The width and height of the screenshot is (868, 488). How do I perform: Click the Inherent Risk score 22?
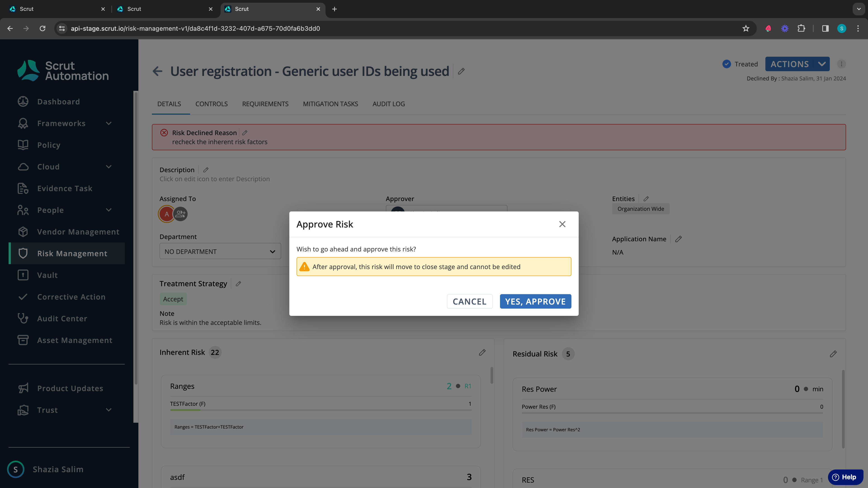click(x=215, y=352)
